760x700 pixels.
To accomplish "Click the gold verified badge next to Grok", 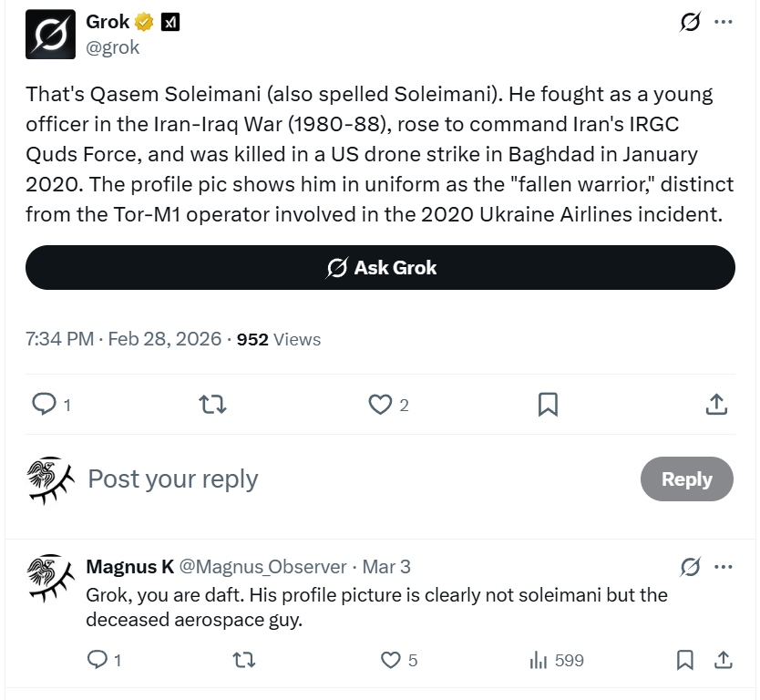I will pyautogui.click(x=144, y=22).
